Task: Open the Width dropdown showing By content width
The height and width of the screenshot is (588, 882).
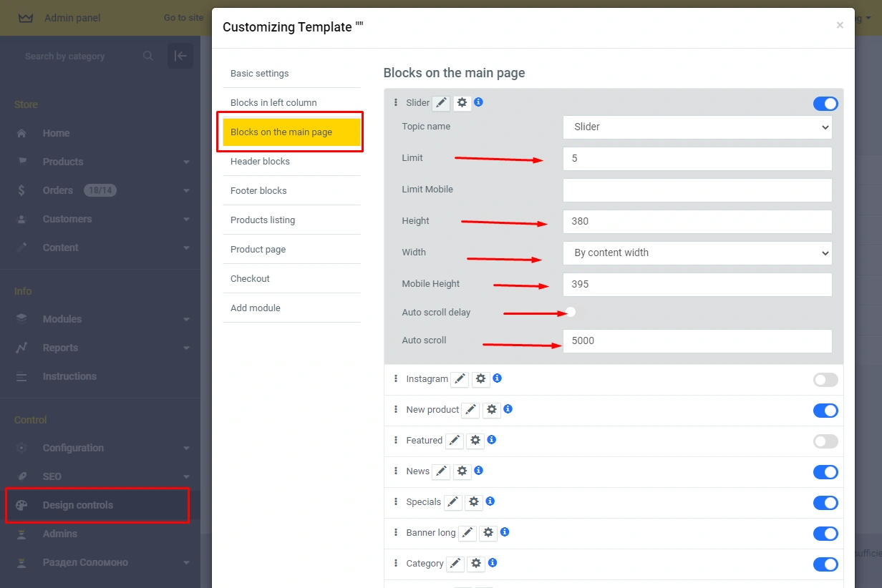Action: 697,253
